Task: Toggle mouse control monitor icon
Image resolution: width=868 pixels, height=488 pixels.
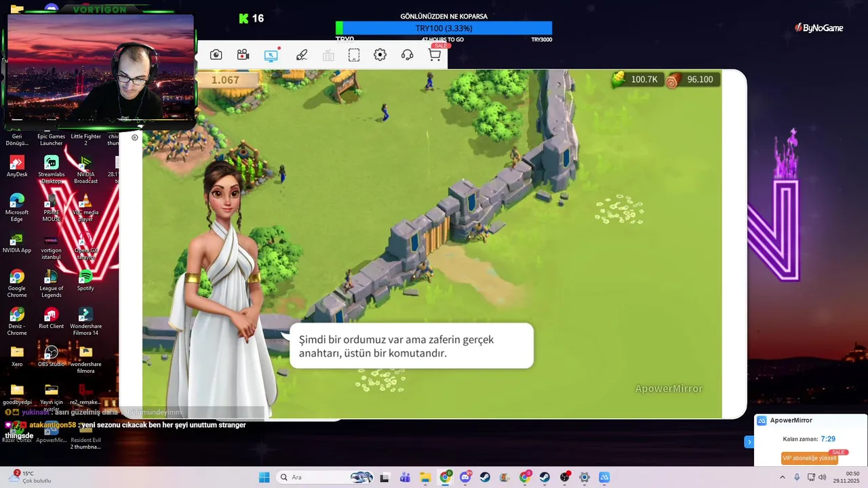Action: point(271,55)
